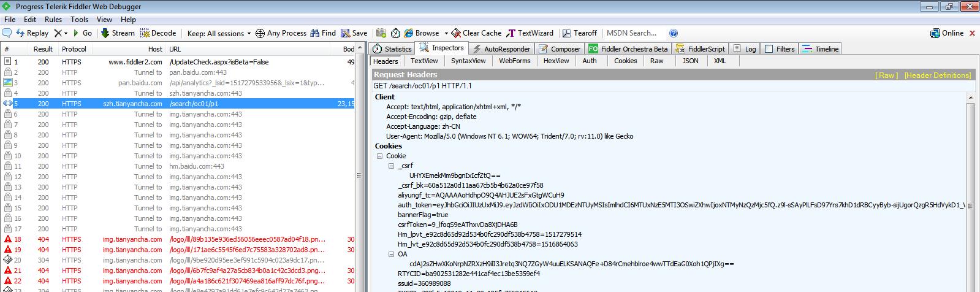
Task: Click the Tearoff button
Action: [x=580, y=33]
